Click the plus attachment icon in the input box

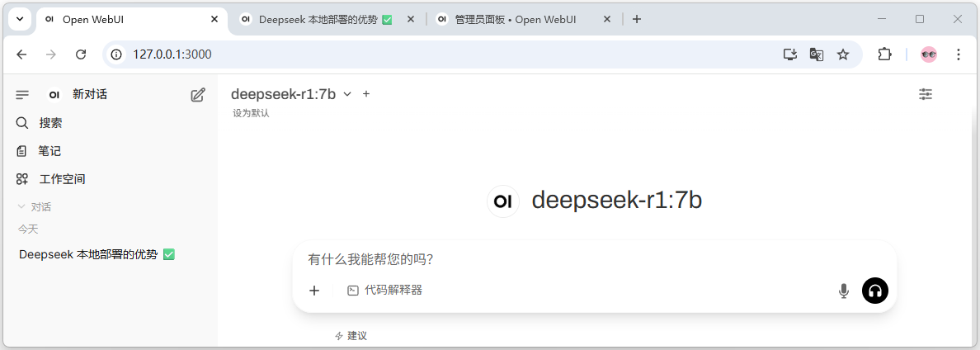coord(314,290)
